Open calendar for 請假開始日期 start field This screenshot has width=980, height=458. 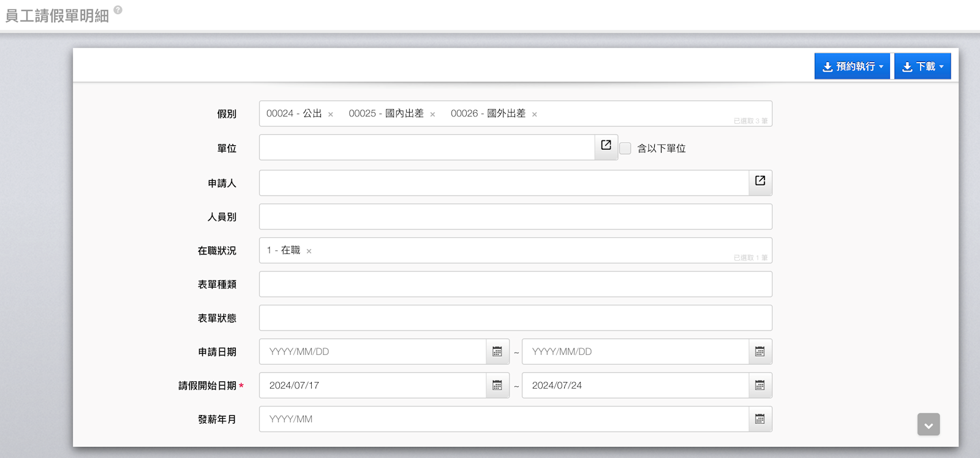tap(497, 386)
